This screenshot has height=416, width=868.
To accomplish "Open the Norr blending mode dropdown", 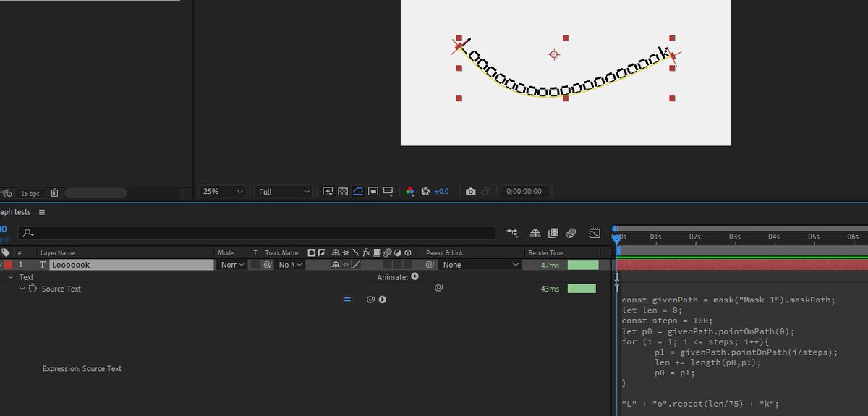I will click(233, 265).
